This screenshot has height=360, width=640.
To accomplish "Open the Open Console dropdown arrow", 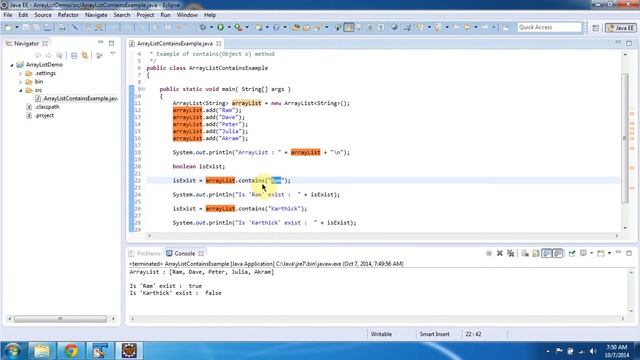I will click(609, 253).
